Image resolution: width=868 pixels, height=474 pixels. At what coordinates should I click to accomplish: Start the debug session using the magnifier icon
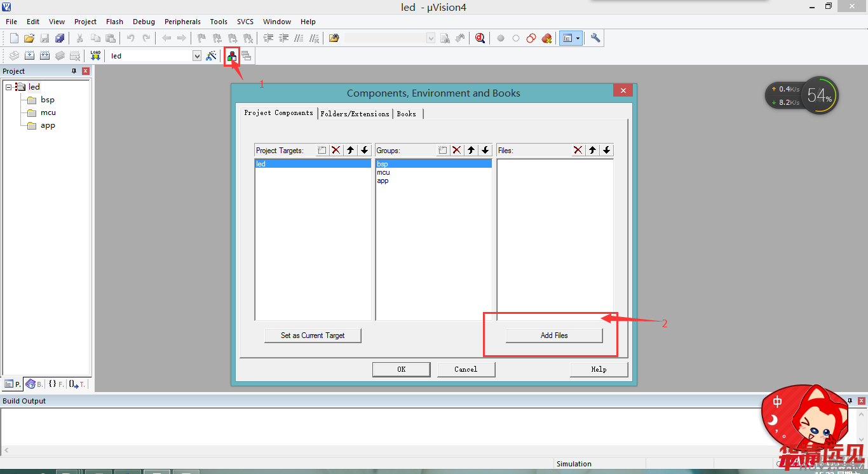tap(480, 38)
